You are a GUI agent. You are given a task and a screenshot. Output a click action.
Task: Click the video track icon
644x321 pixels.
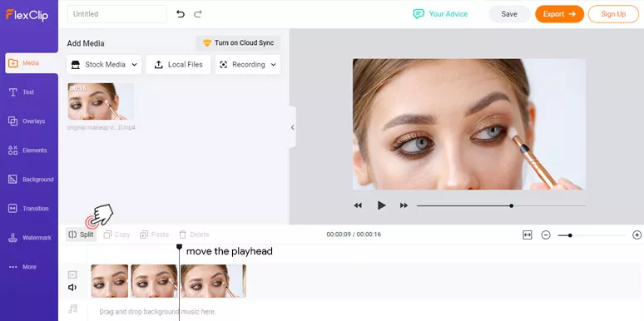(x=72, y=274)
